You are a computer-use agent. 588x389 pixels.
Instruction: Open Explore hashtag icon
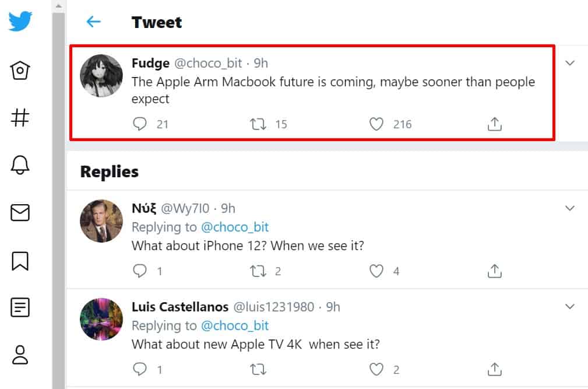[x=20, y=118]
